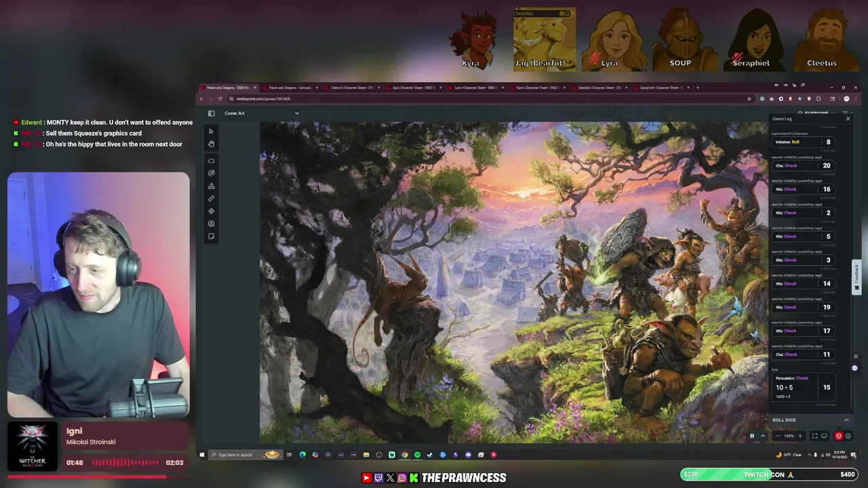Click Lyra's character portrait
This screenshot has height=488, width=868.
pos(614,41)
